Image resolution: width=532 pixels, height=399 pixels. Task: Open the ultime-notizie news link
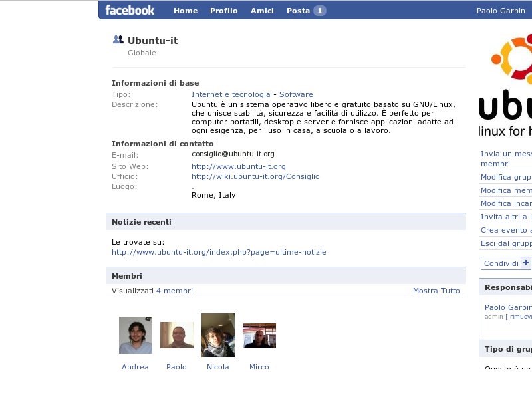coord(219,252)
